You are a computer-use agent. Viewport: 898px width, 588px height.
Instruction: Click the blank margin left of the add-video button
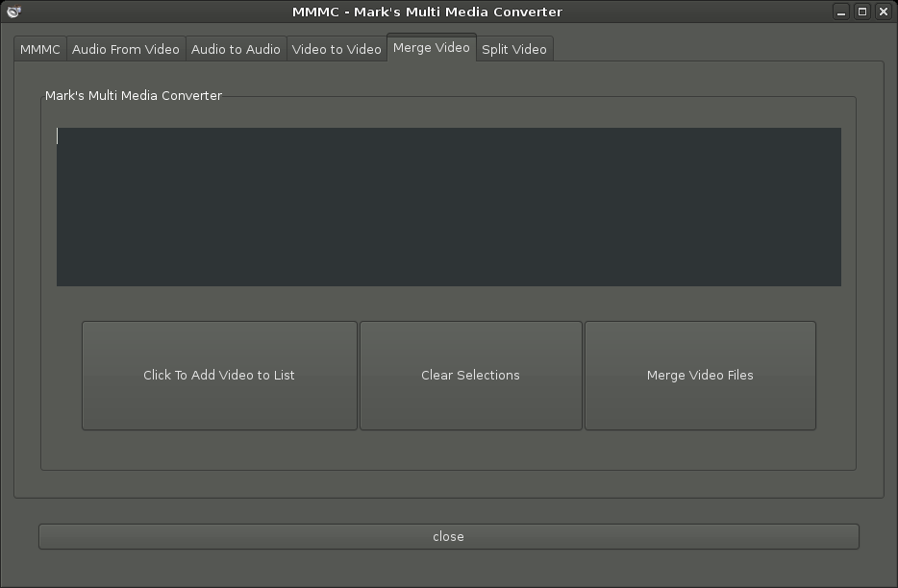[x=62, y=376]
